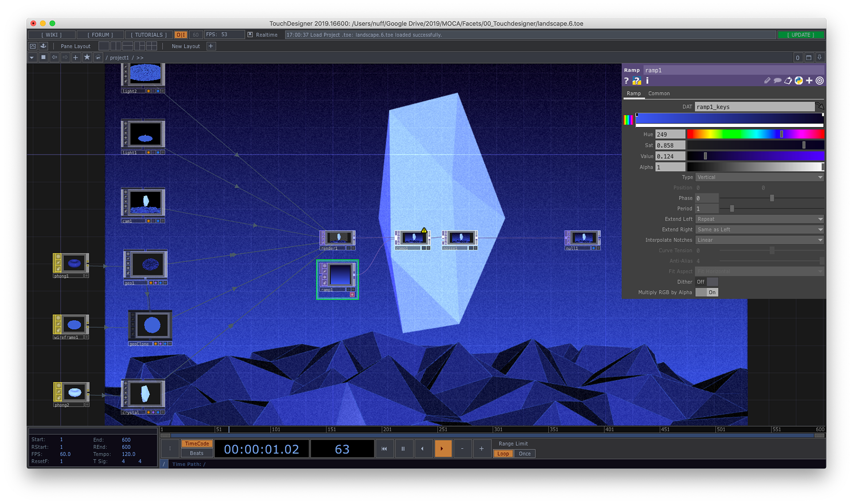Show operator info 'i' icon

[647, 80]
